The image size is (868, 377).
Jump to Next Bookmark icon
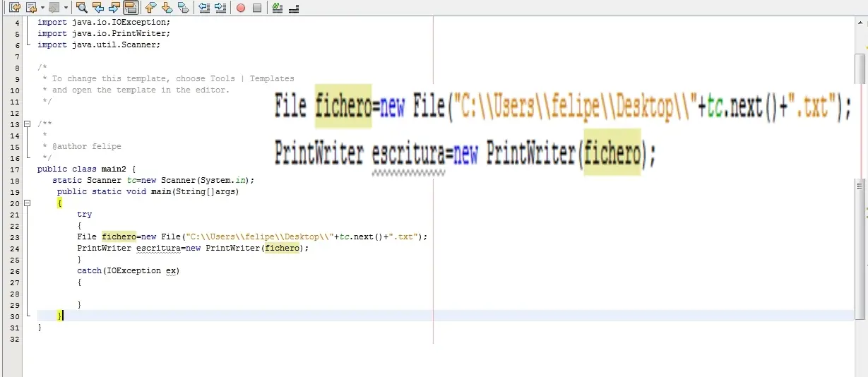pos(167,8)
